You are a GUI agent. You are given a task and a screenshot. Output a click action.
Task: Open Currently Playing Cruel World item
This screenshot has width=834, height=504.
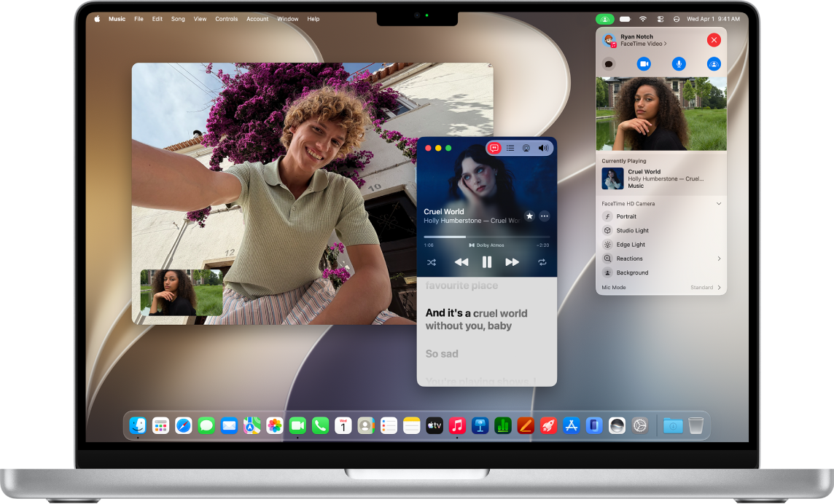[661, 178]
